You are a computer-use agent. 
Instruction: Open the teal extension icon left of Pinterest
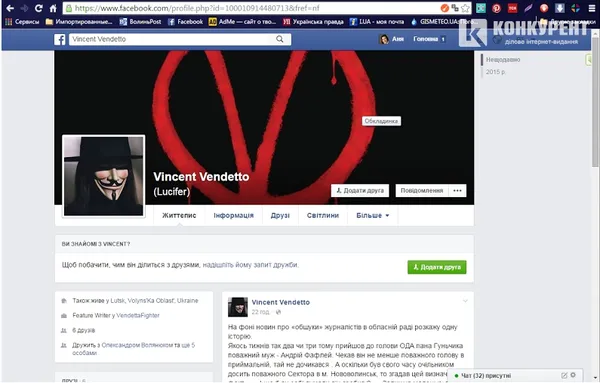(481, 8)
